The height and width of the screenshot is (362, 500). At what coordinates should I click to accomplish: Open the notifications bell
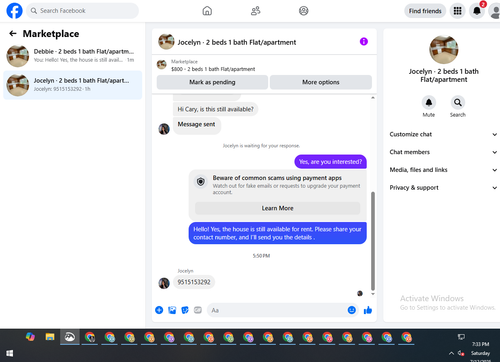coord(477,11)
